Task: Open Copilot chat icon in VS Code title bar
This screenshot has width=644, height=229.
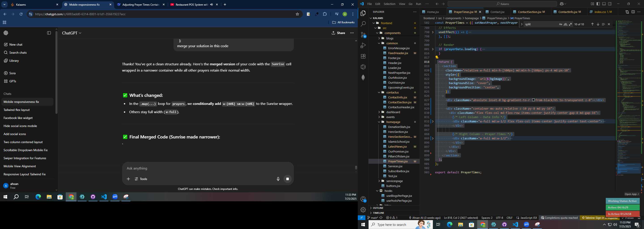Action: 562,4
